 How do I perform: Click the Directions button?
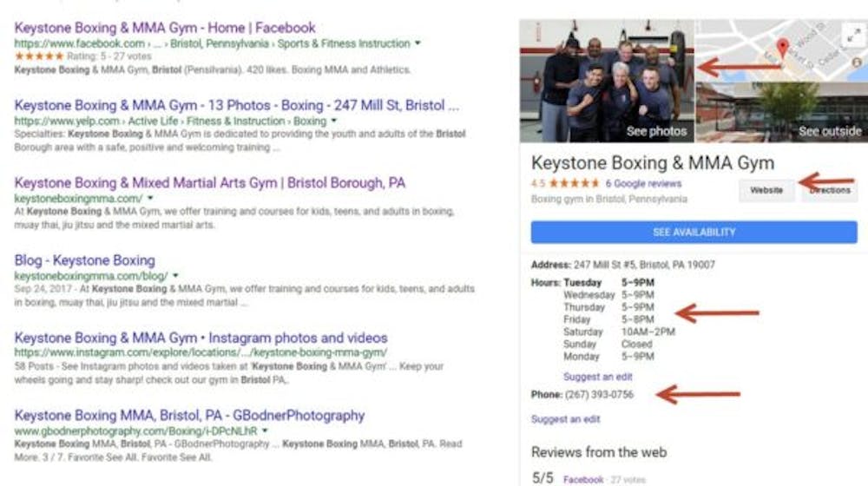(x=830, y=190)
